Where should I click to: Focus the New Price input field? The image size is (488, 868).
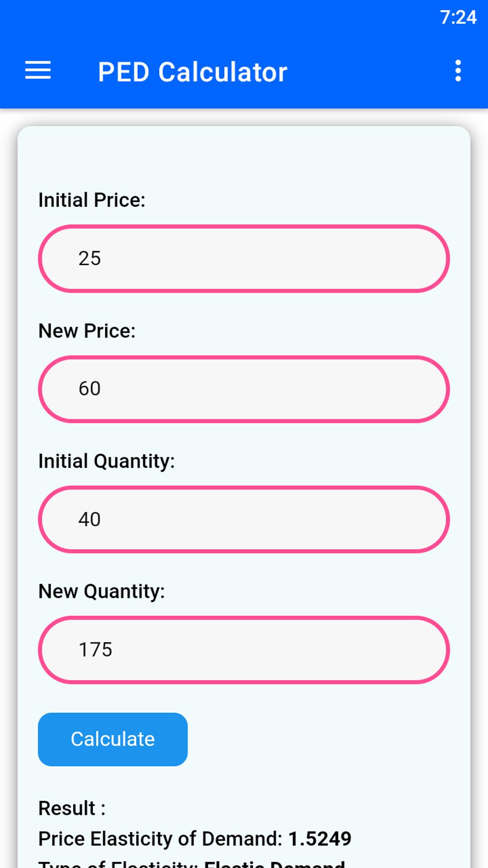244,389
